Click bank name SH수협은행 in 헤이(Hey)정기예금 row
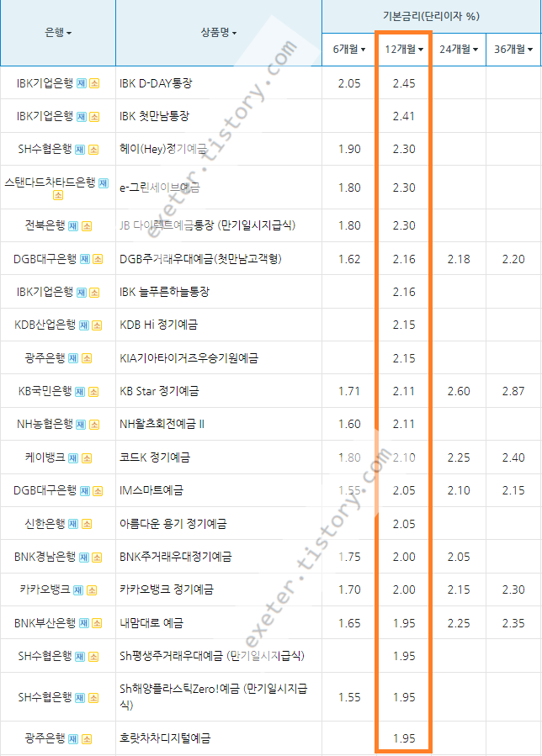Screen dimensions: 542x756 point(45,149)
